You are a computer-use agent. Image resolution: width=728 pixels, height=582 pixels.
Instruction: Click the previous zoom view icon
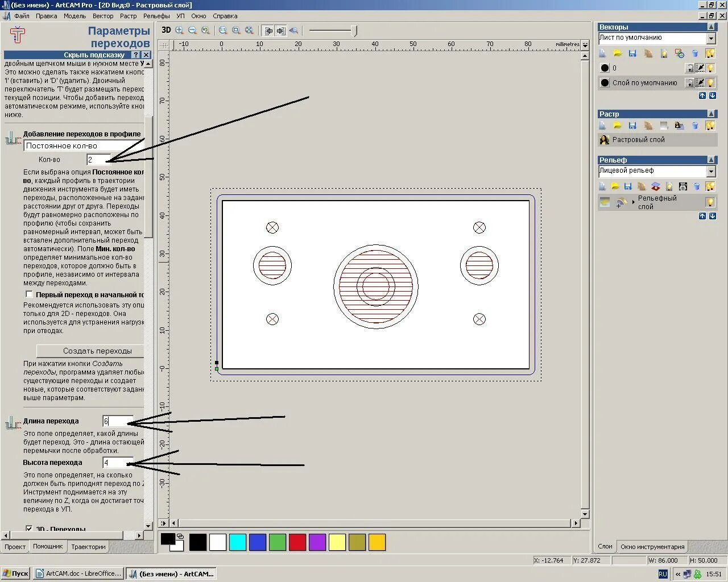[205, 30]
